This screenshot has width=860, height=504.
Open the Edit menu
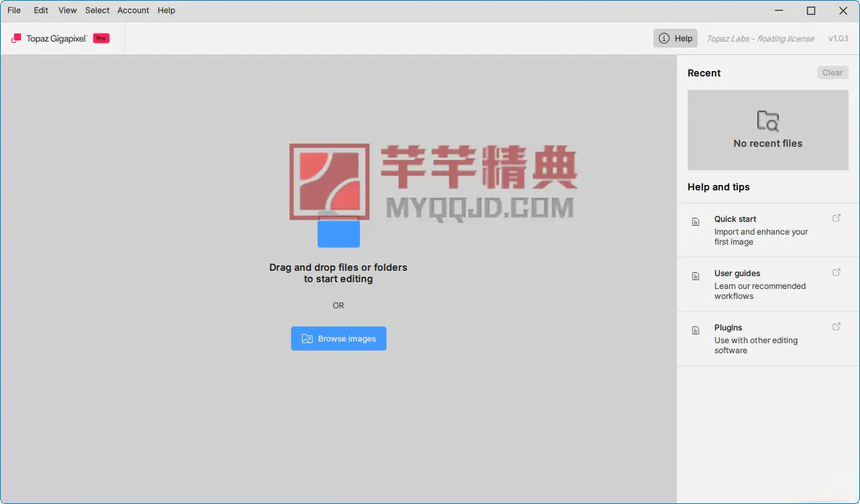pos(41,11)
